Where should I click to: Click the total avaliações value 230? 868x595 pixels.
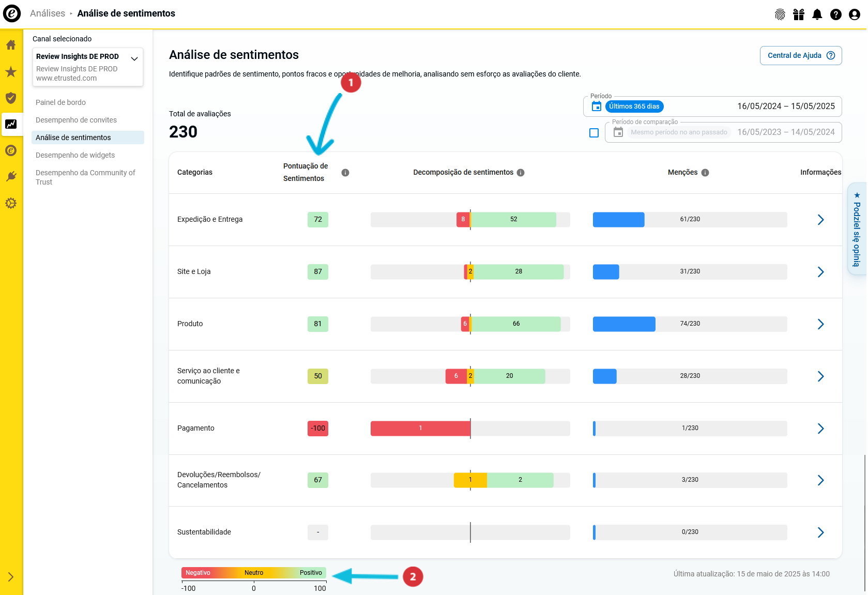click(184, 132)
